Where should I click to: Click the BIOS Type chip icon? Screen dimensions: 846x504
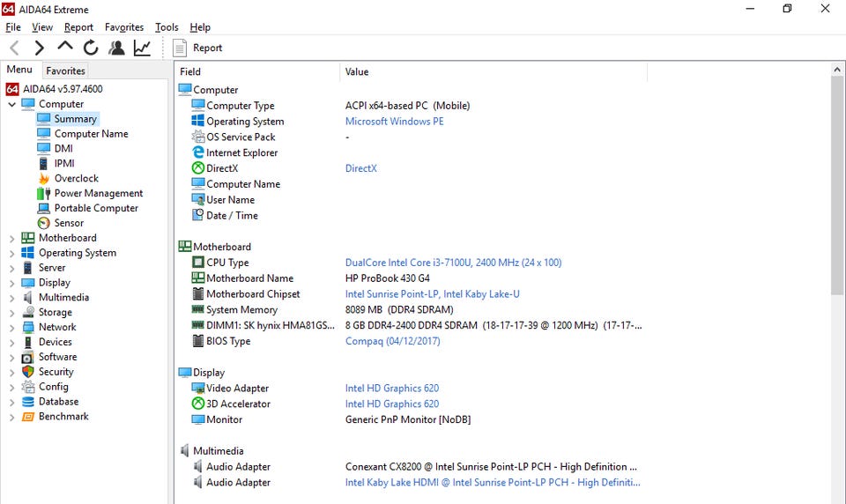(198, 341)
